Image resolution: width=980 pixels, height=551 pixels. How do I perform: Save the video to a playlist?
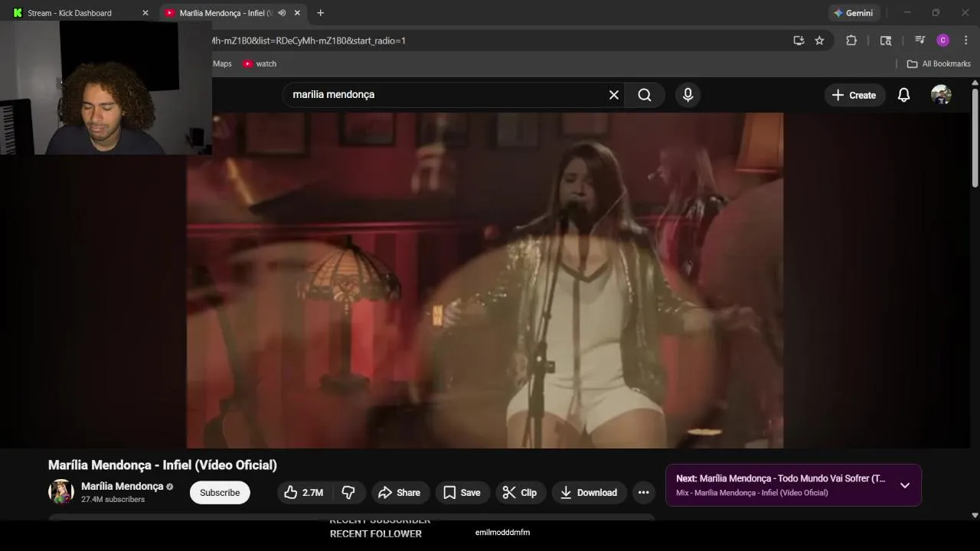pyautogui.click(x=462, y=493)
